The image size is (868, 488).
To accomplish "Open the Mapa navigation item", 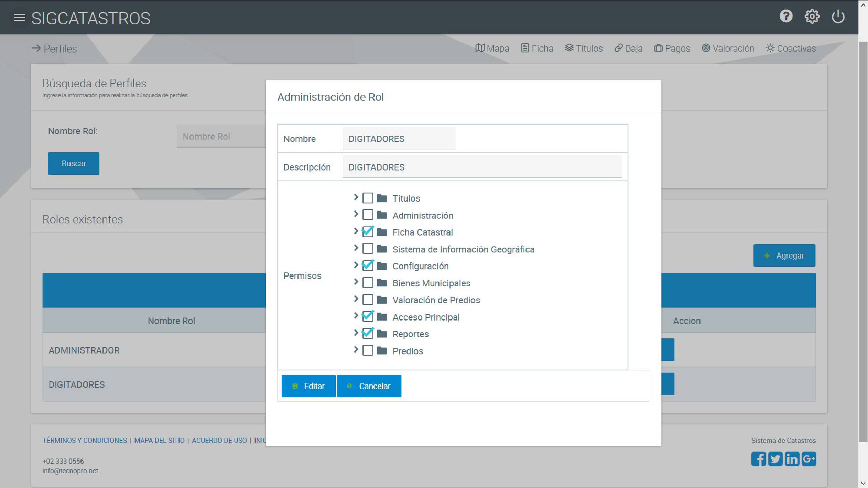I will click(492, 48).
